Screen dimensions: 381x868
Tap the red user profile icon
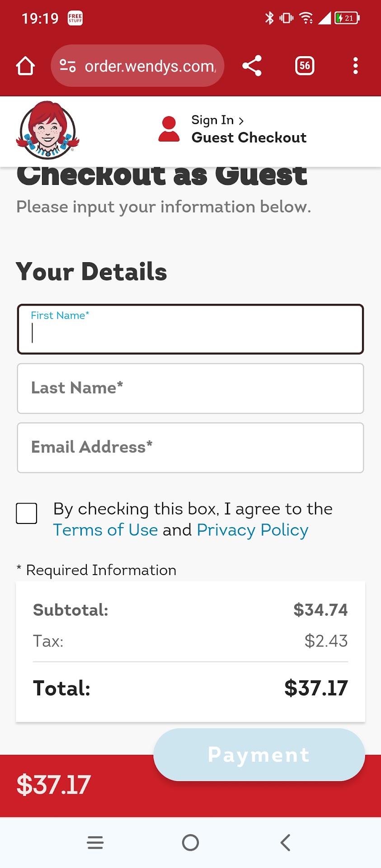[x=169, y=129]
